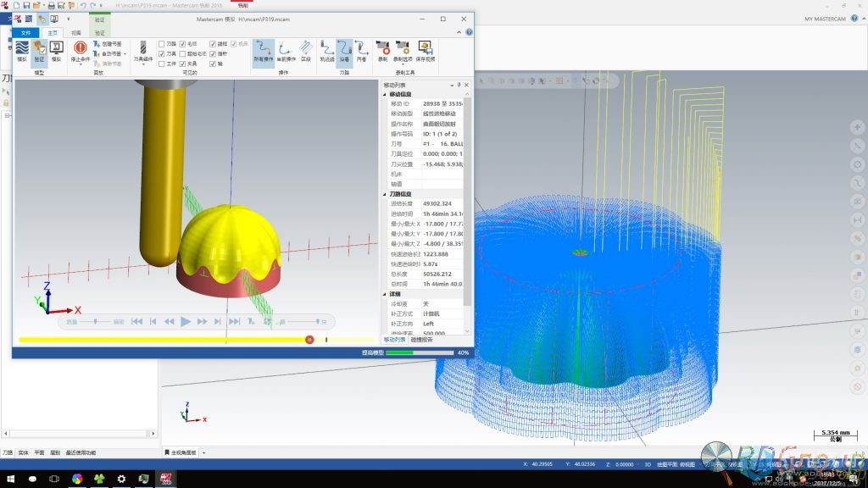
Task: Click the simulation progress timeline knob
Action: pyautogui.click(x=309, y=340)
